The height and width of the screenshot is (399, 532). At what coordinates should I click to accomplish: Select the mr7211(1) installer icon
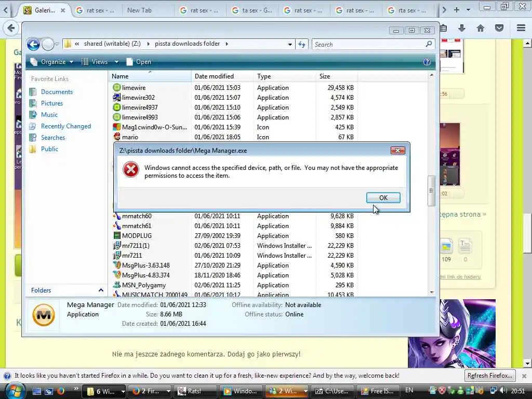tap(117, 245)
